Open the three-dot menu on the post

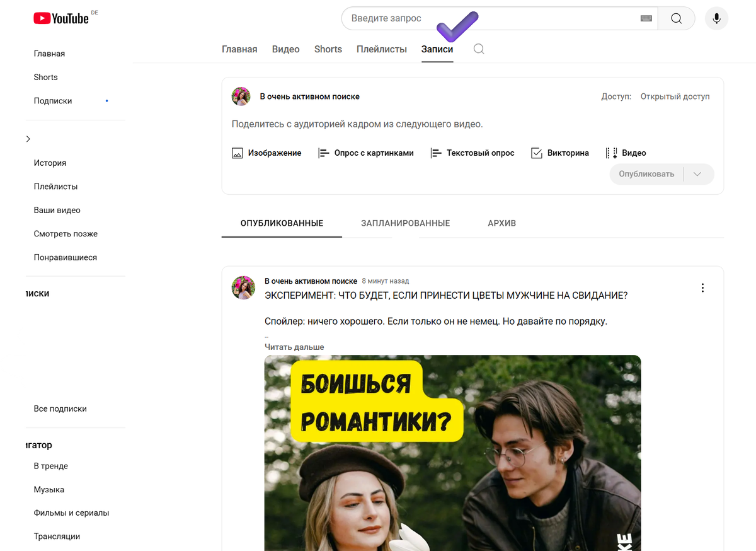point(702,287)
